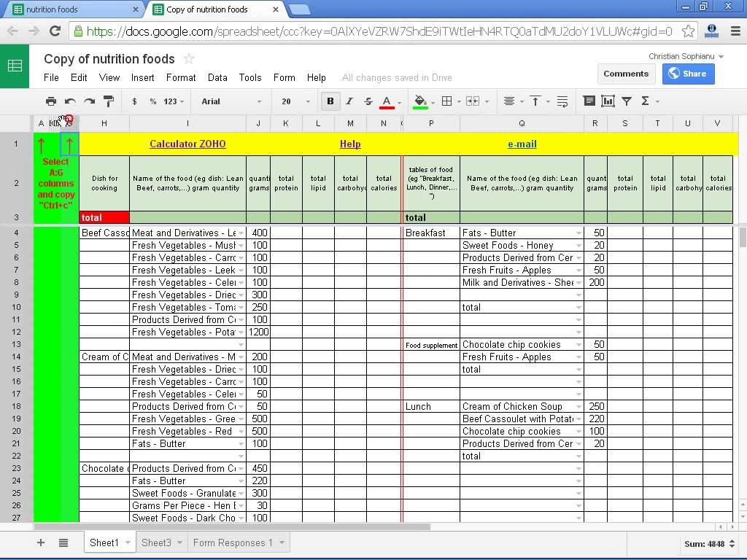Toggle bold formatting
This screenshot has width=747, height=560.
[x=330, y=101]
